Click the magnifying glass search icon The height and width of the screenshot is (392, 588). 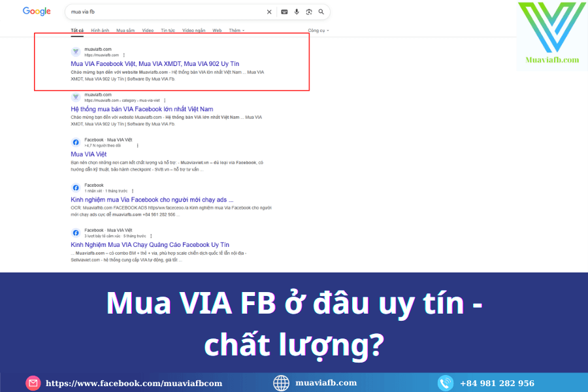(x=321, y=12)
